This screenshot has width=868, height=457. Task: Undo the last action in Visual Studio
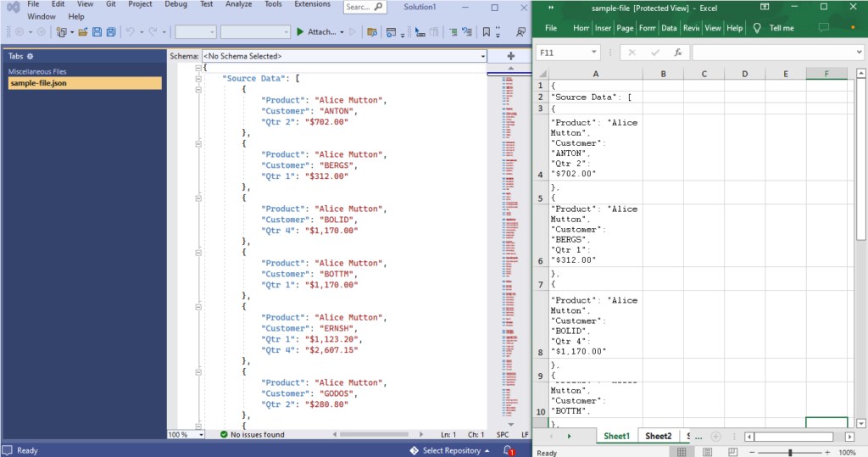point(130,32)
